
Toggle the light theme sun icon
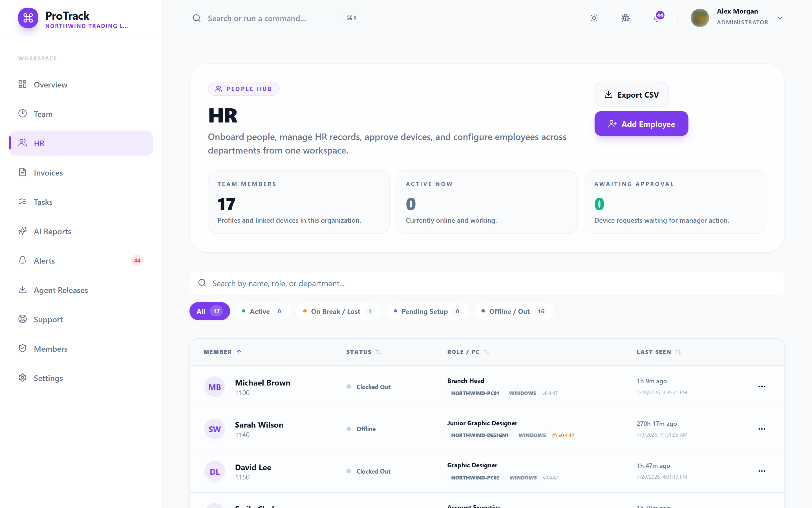(594, 18)
